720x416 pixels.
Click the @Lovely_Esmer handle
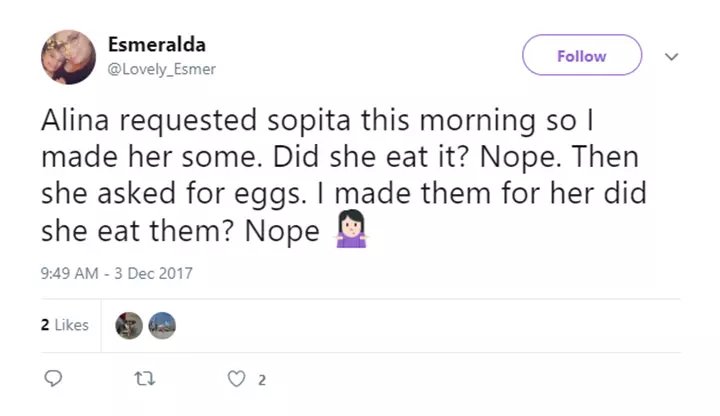point(162,69)
